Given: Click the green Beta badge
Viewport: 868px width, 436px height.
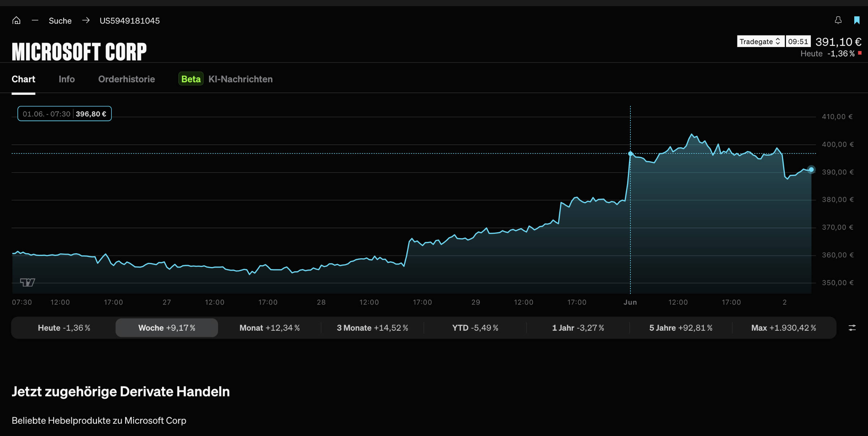Looking at the screenshot, I should [191, 79].
